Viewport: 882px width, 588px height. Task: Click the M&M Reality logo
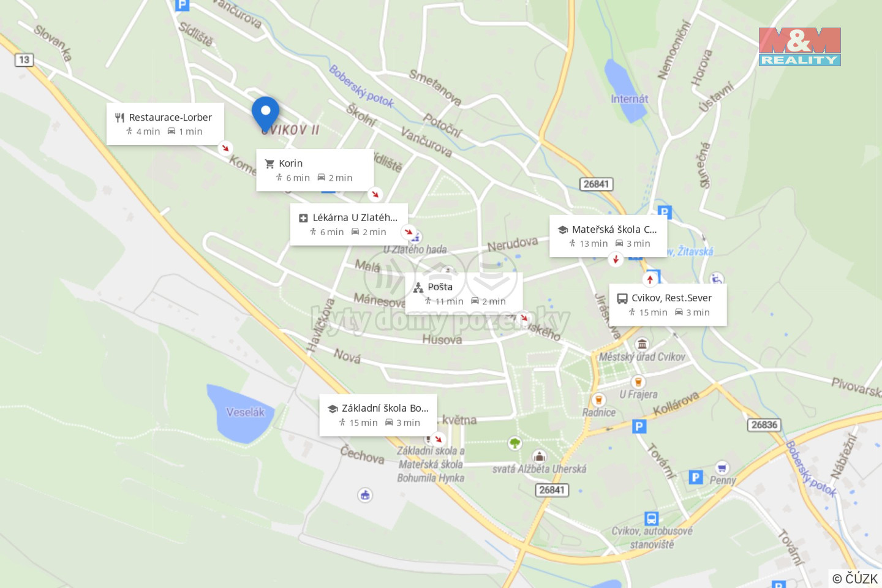point(799,47)
